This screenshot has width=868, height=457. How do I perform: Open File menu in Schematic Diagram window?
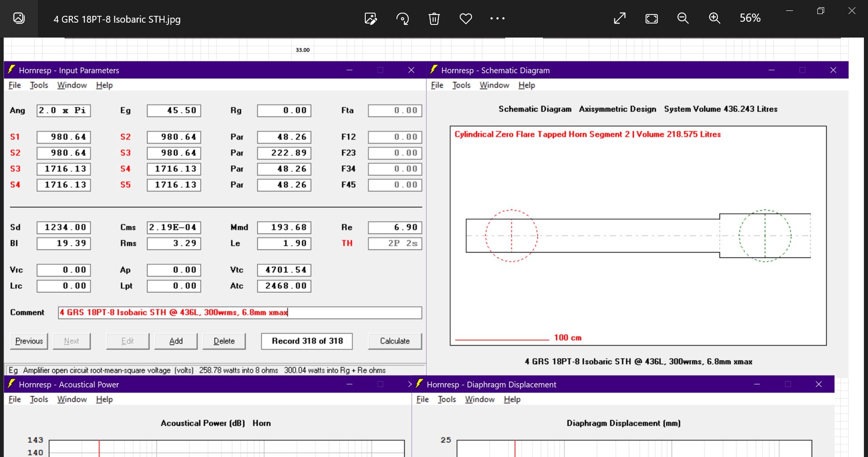coord(437,85)
